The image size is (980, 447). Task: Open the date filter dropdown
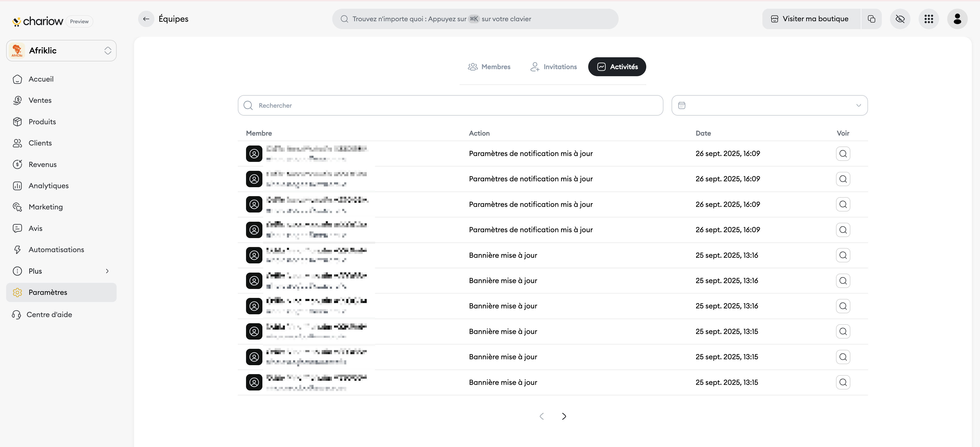pos(769,105)
